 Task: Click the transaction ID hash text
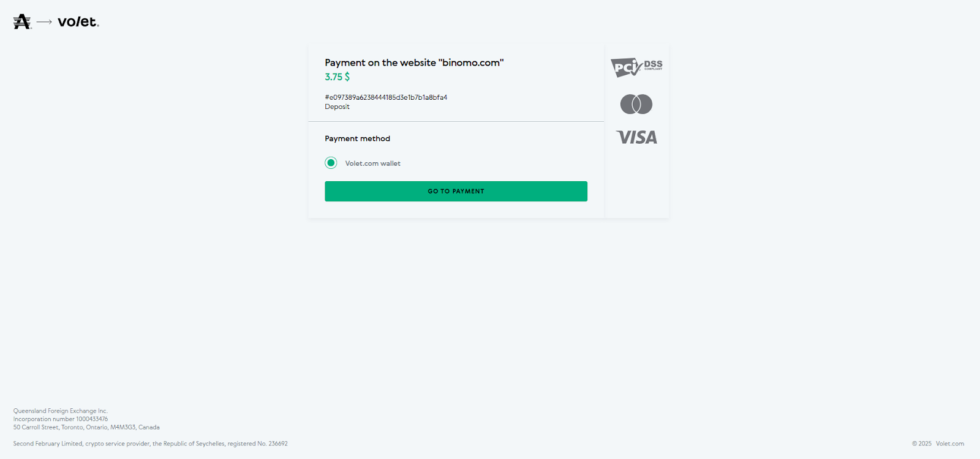386,97
